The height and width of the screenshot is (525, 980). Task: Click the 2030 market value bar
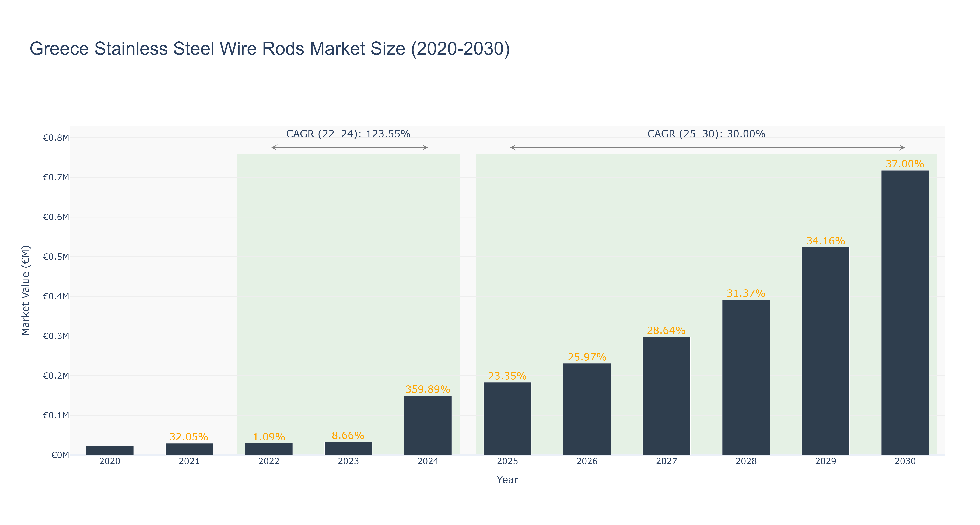905,313
